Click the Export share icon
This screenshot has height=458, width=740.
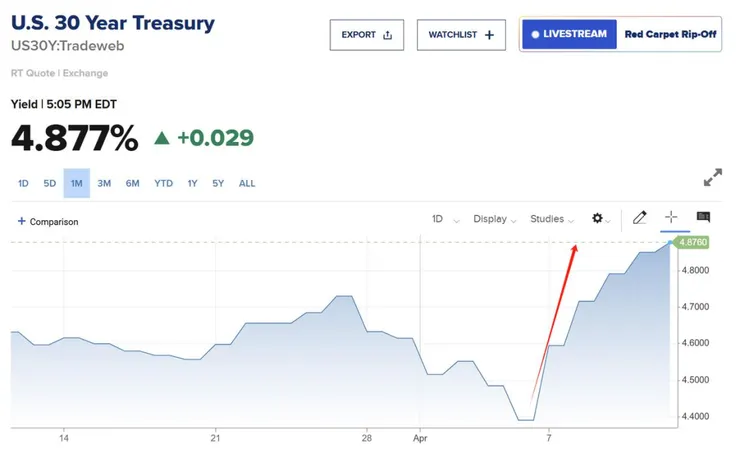pyautogui.click(x=387, y=35)
